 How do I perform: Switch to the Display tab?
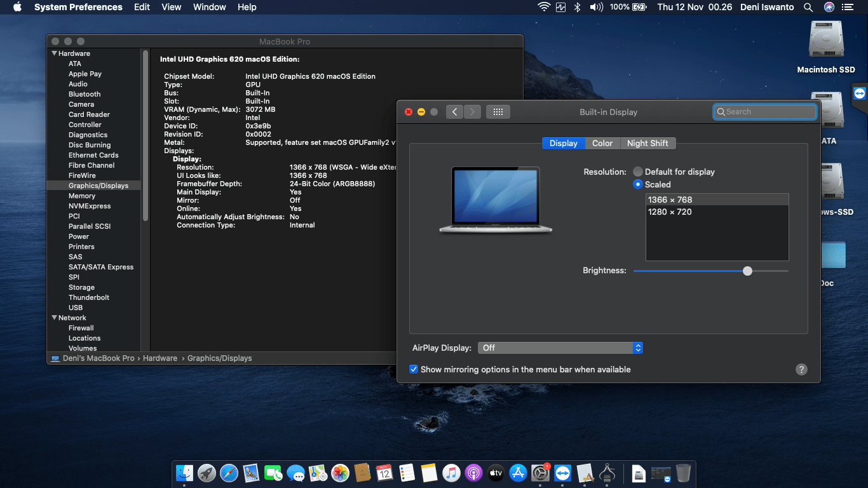563,143
